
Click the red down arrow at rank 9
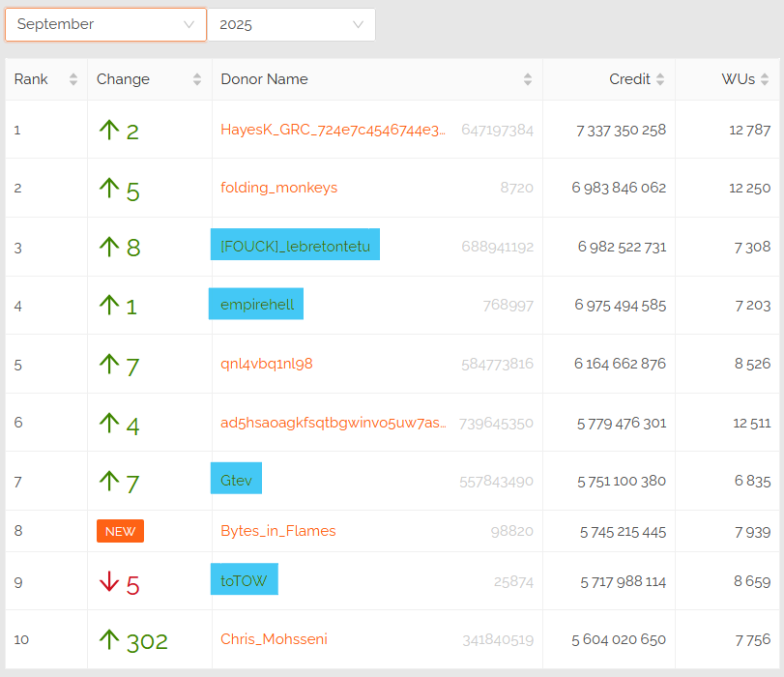[109, 582]
